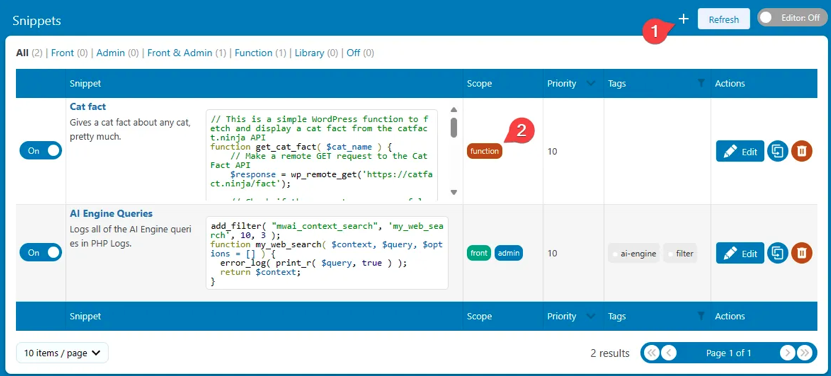Viewport: 831px width, 376px height.
Task: Select the ai-engine tag
Action: point(634,253)
